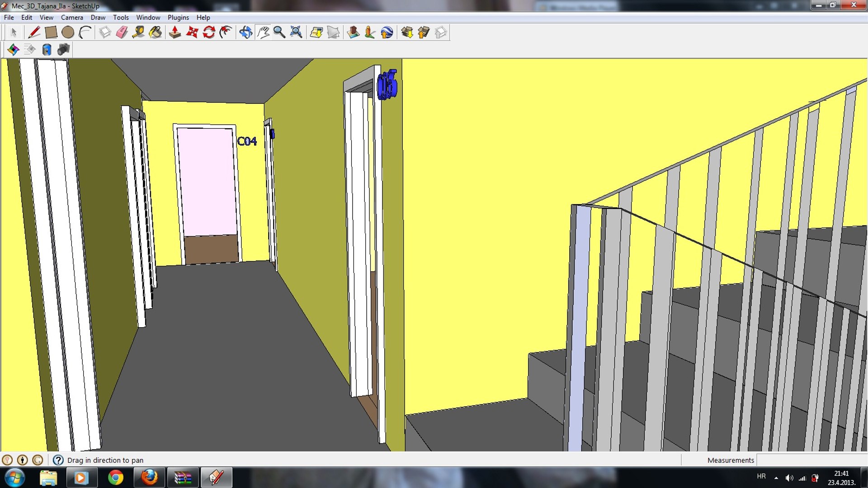Select the red Move tool
This screenshot has height=488, width=868.
192,33
